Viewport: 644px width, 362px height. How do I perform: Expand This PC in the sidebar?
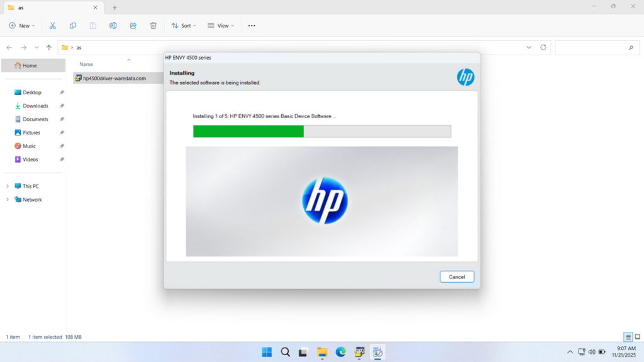tap(7, 186)
